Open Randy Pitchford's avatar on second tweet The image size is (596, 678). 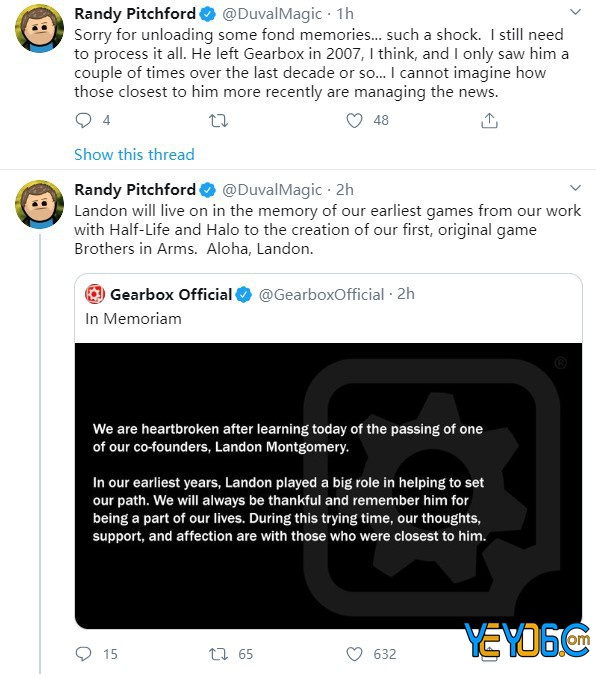click(x=39, y=204)
